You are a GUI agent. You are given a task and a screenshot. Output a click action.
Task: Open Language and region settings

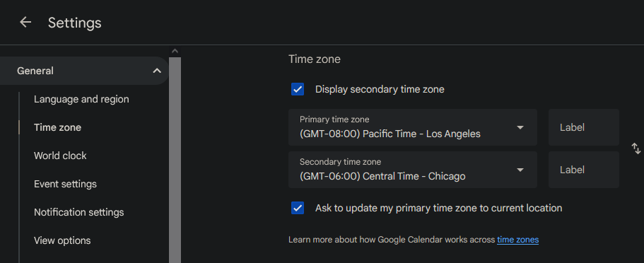coord(81,99)
